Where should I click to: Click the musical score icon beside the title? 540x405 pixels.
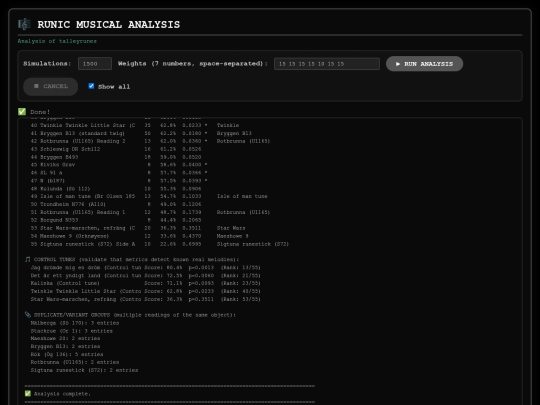point(24,24)
